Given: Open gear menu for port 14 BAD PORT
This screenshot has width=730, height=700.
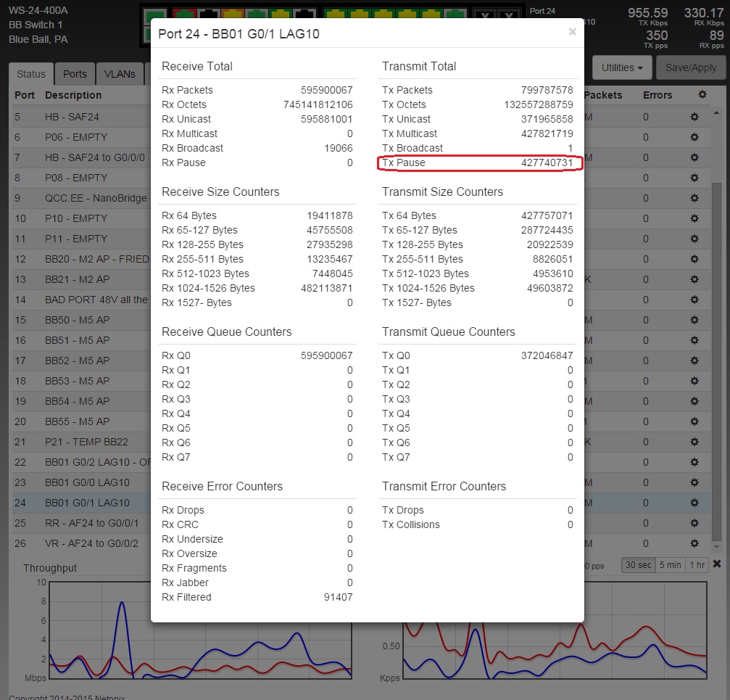Looking at the screenshot, I should (694, 300).
